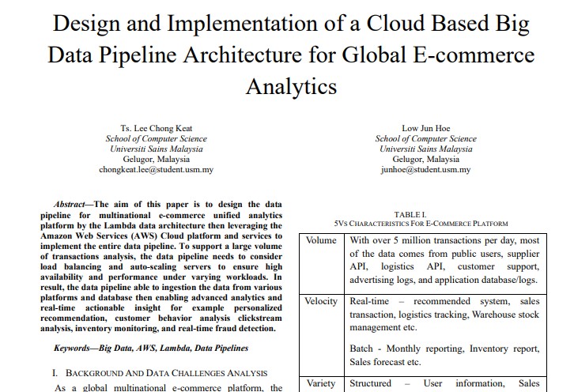Click junhoe@student.usm.my email address

pyautogui.click(x=425, y=169)
